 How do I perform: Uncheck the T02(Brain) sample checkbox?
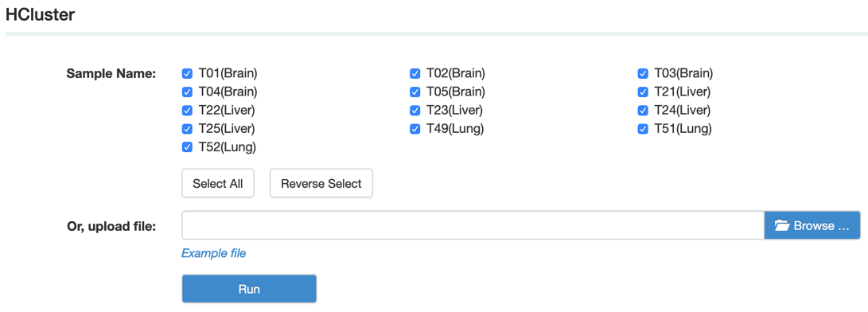pos(415,73)
